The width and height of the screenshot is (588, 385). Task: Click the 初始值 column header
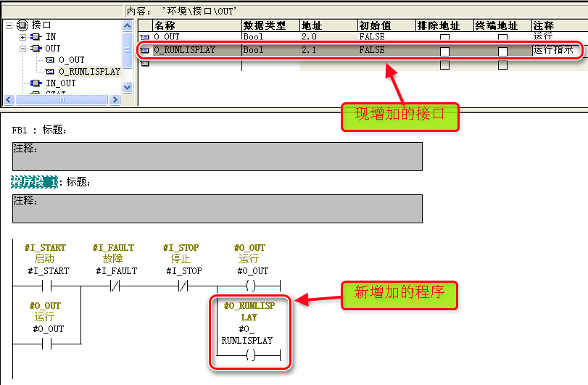(x=386, y=25)
